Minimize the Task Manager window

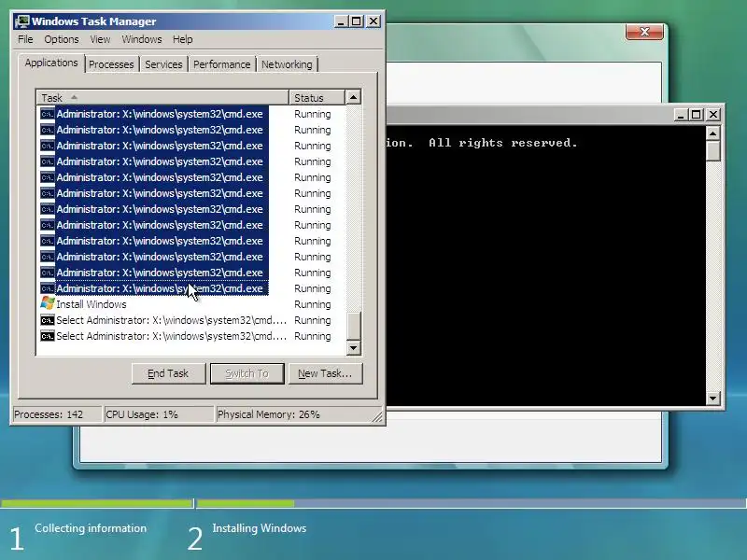[341, 21]
